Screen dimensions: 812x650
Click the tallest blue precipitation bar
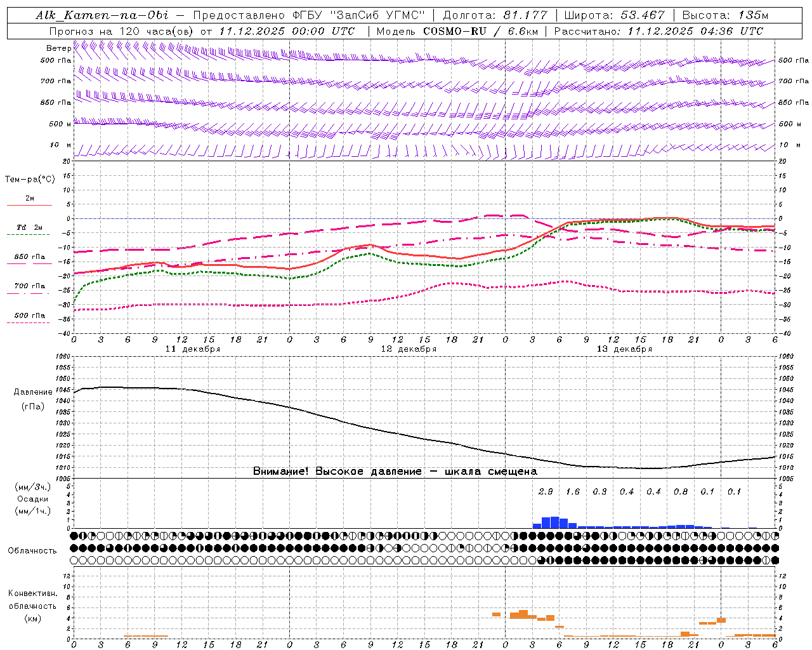tap(555, 522)
